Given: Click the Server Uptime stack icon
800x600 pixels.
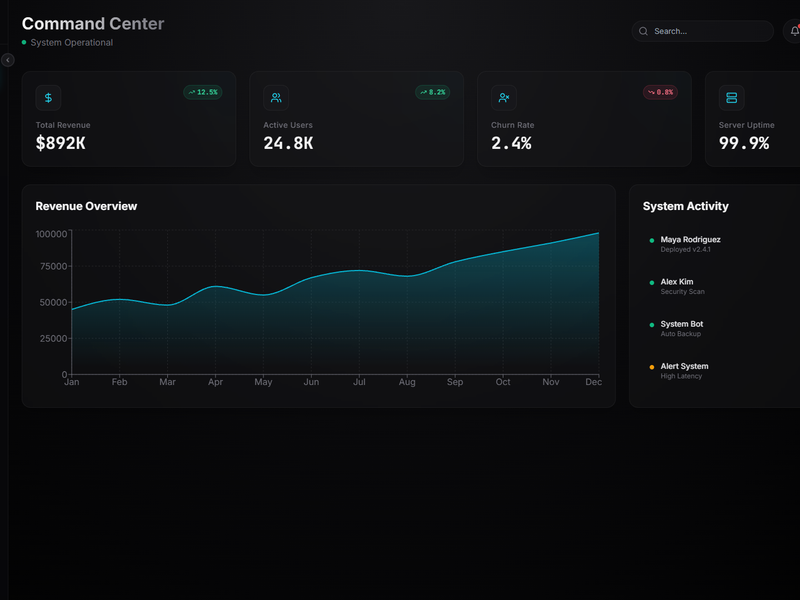Looking at the screenshot, I should [731, 98].
